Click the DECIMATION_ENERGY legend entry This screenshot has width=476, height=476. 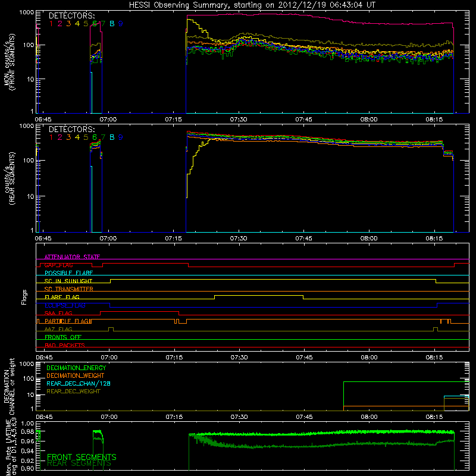[x=76, y=368]
